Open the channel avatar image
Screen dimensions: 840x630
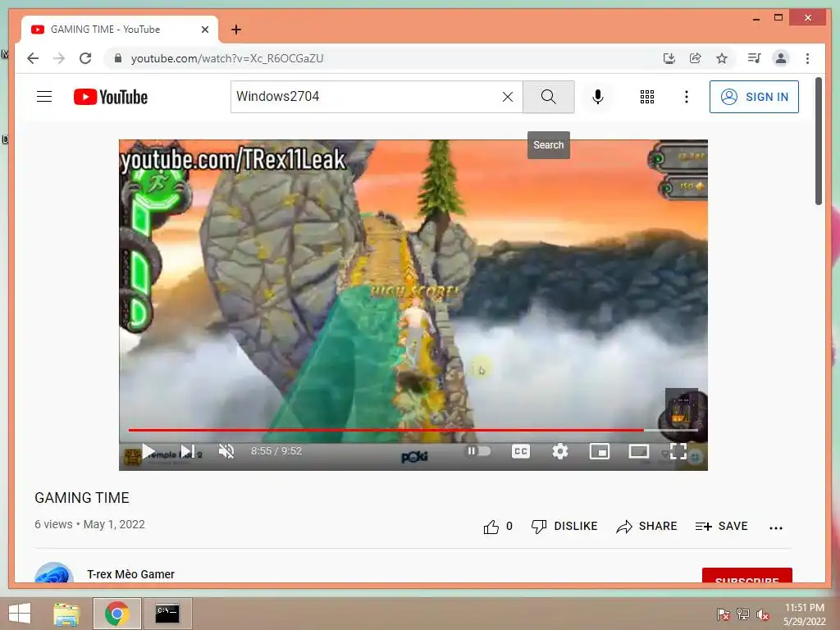(x=53, y=573)
